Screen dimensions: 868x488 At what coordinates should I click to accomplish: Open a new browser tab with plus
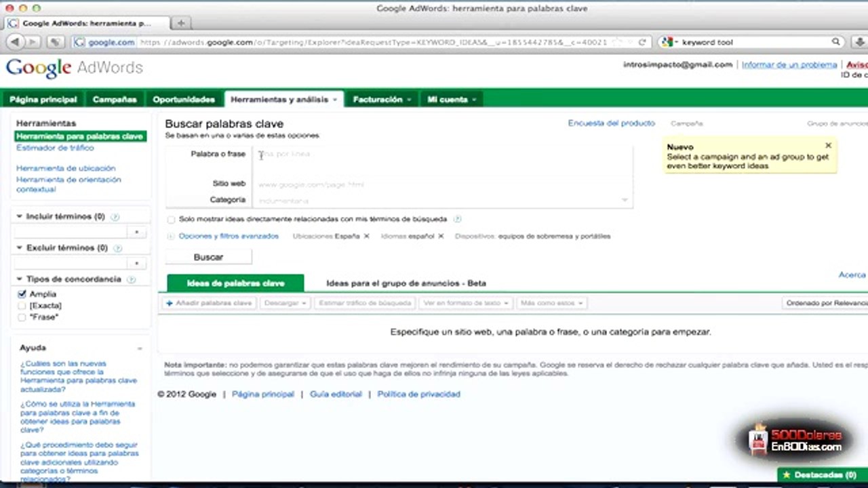click(x=181, y=23)
